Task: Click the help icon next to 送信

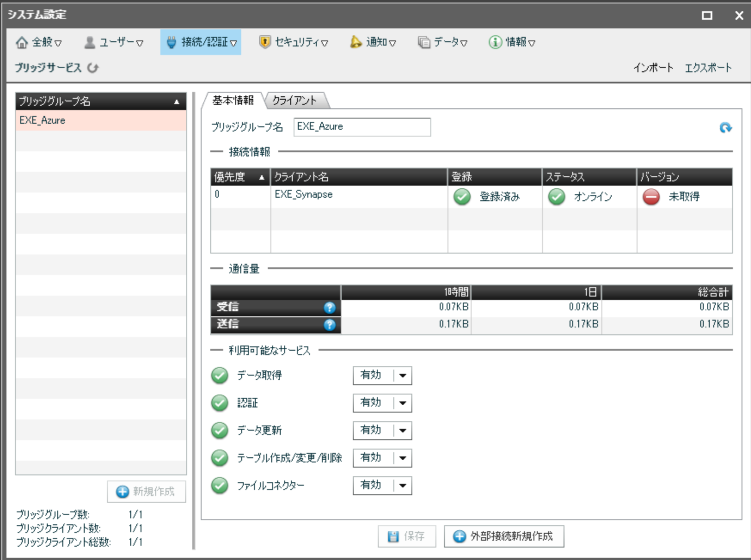Action: point(329,324)
